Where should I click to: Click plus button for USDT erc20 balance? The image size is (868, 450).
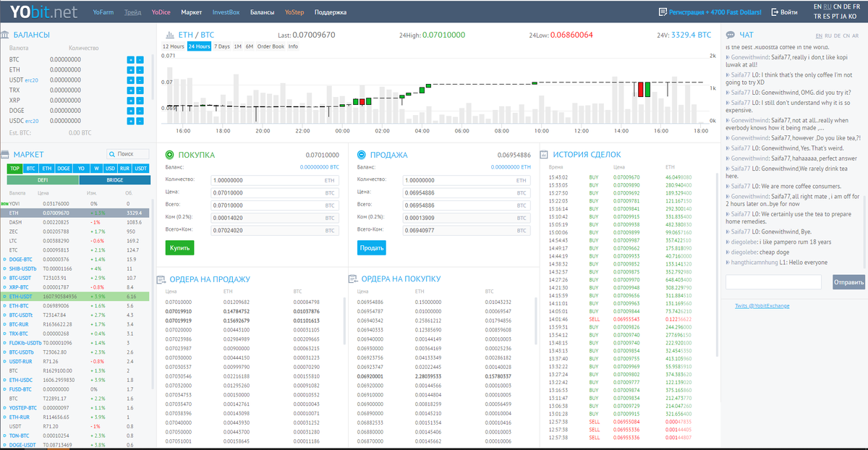pyautogui.click(x=130, y=80)
